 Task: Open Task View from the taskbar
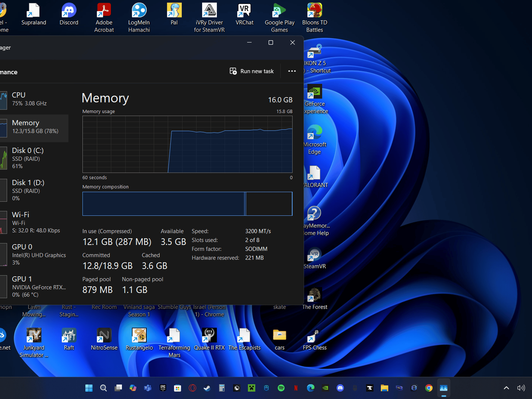coord(118,388)
